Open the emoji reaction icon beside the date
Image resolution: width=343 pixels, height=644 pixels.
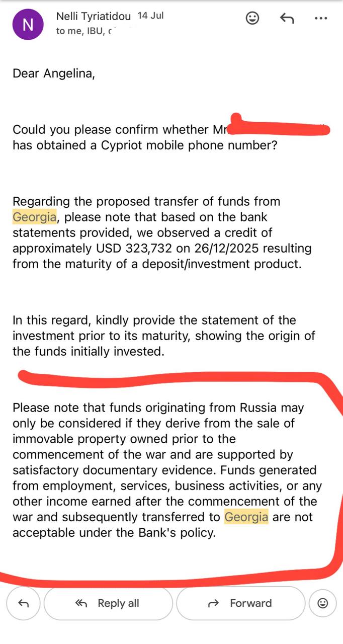(x=252, y=19)
